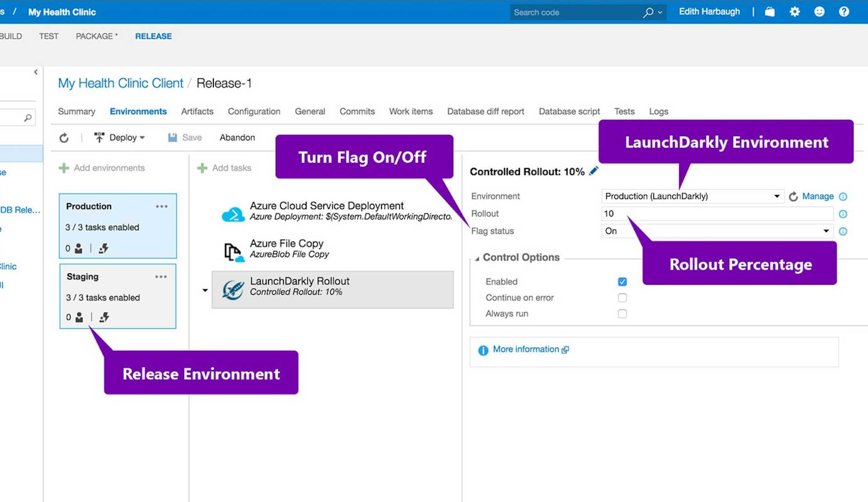Check the Always run option
The image size is (868, 502).
(x=623, y=313)
